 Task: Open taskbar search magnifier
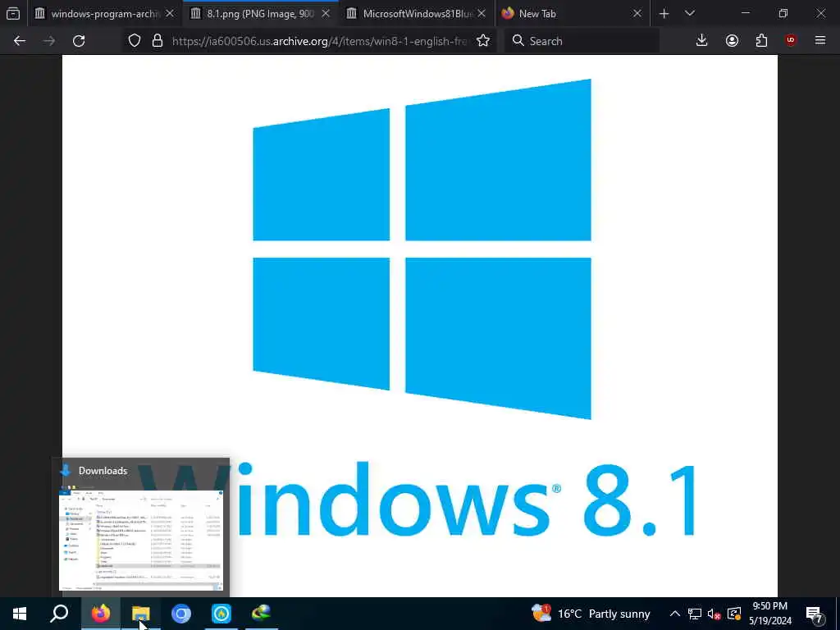click(59, 614)
